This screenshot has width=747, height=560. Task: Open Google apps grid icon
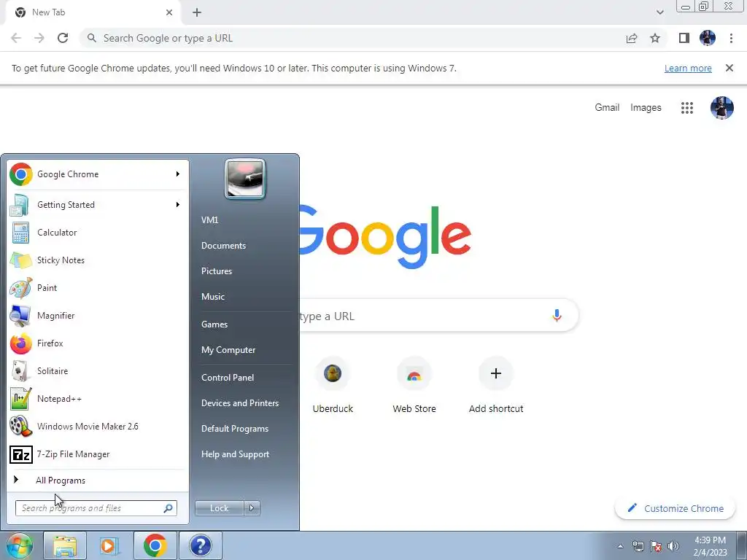(687, 108)
